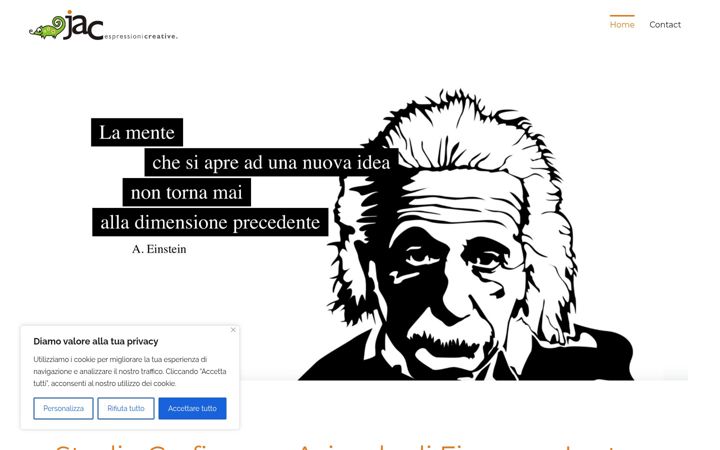The width and height of the screenshot is (720, 450).
Task: Click 'alla dimensione precedente' text
Action: coord(210,222)
